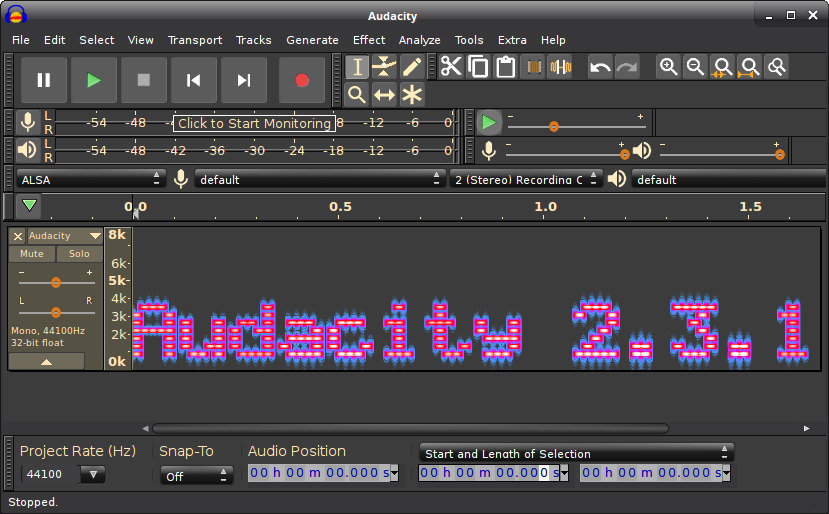
Task: Select the Draw (pencil) tool
Action: [412, 67]
